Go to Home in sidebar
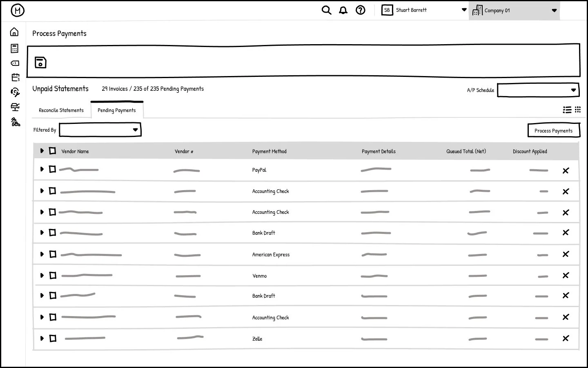The image size is (588, 368). click(15, 32)
